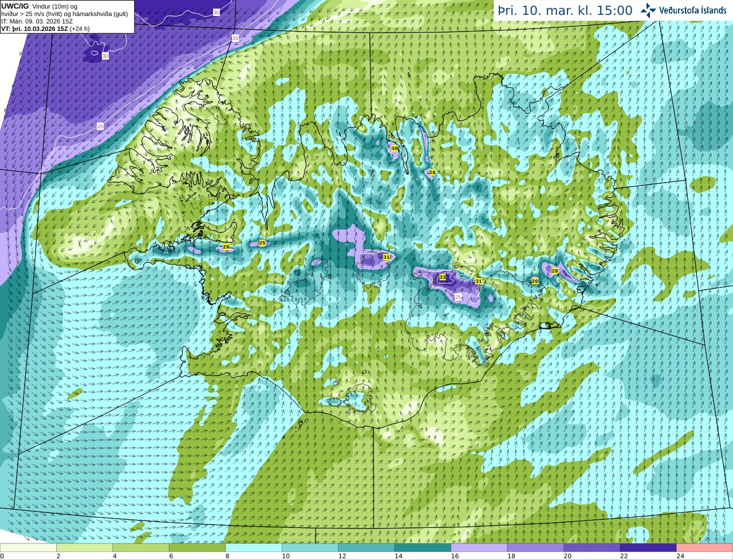
Task: Pick the light green 4–6 m/s legend swatch
Action: click(x=141, y=548)
